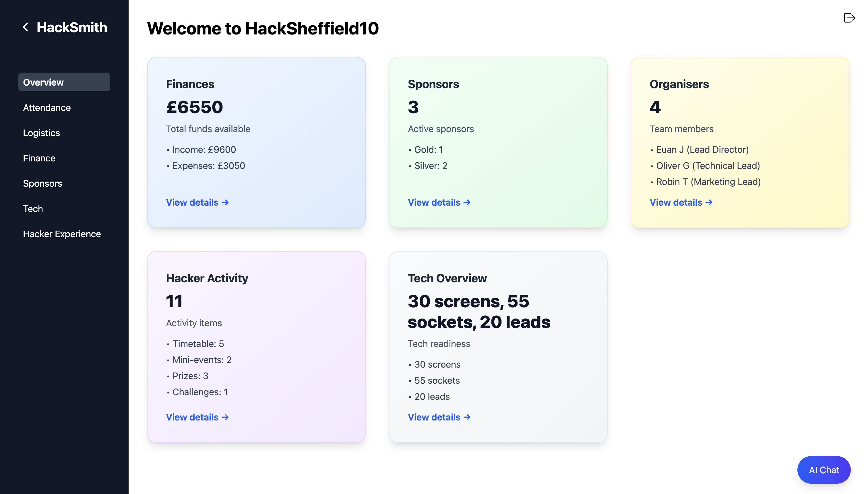The width and height of the screenshot is (868, 494).
Task: Go to Attendance in sidebar
Action: tap(47, 107)
